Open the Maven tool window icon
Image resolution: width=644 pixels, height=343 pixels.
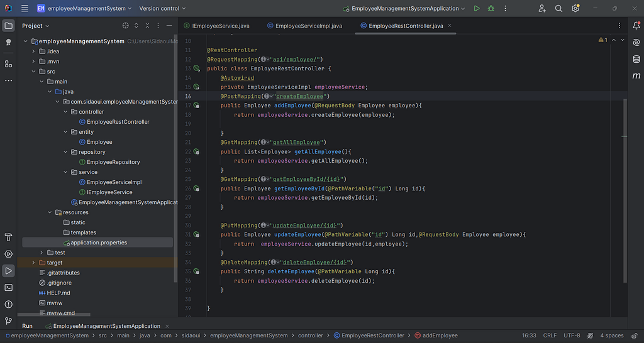[x=636, y=76]
